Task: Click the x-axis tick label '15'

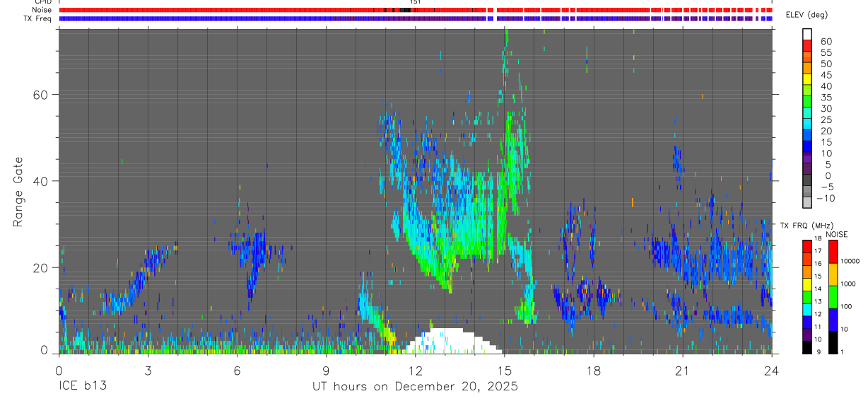Action: [504, 370]
